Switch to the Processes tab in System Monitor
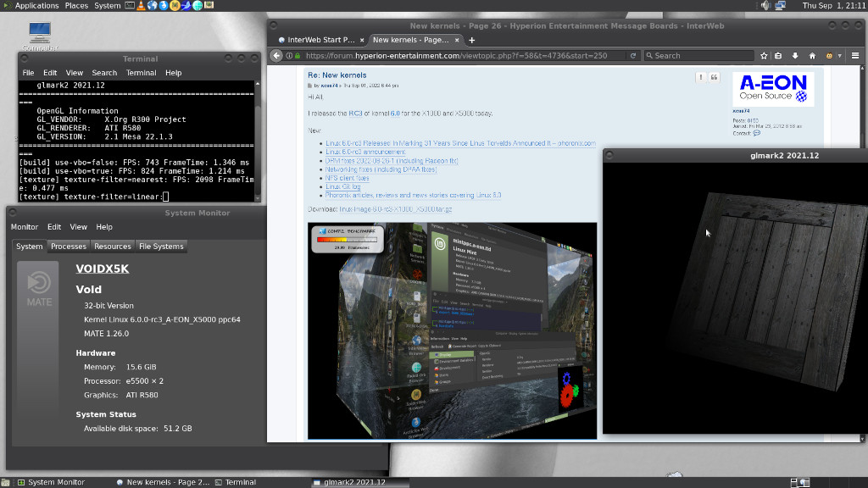Viewport: 868px width, 488px height. pos(69,247)
